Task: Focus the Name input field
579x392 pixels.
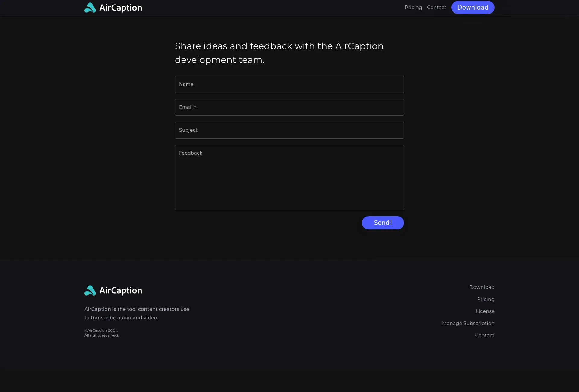Action: click(x=289, y=84)
